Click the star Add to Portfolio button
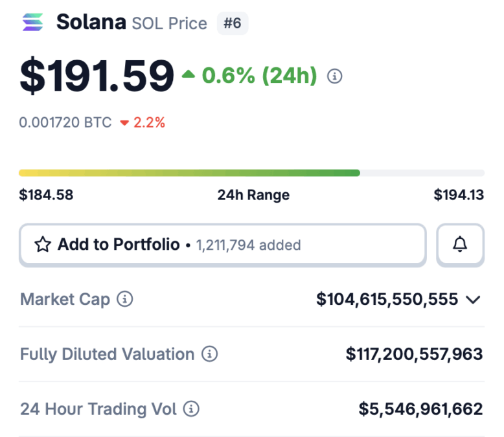This screenshot has width=504, height=437. tap(223, 245)
